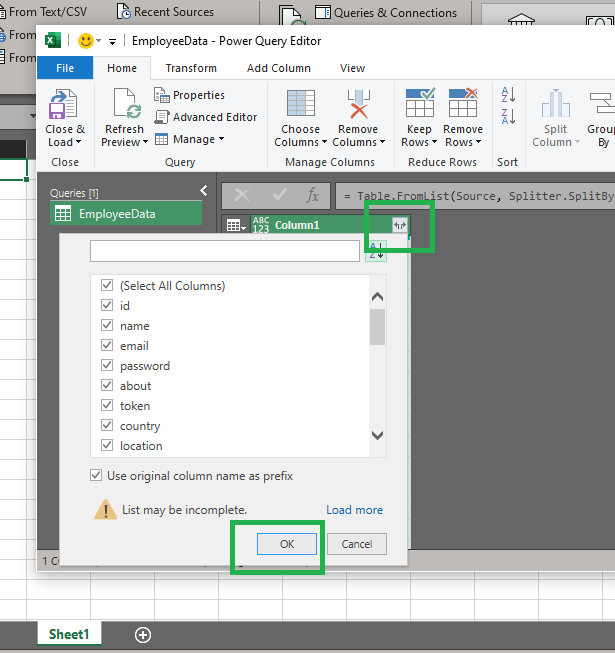Cancel formula edit with X icon
Viewport: 615px width, 653px height.
[x=242, y=195]
